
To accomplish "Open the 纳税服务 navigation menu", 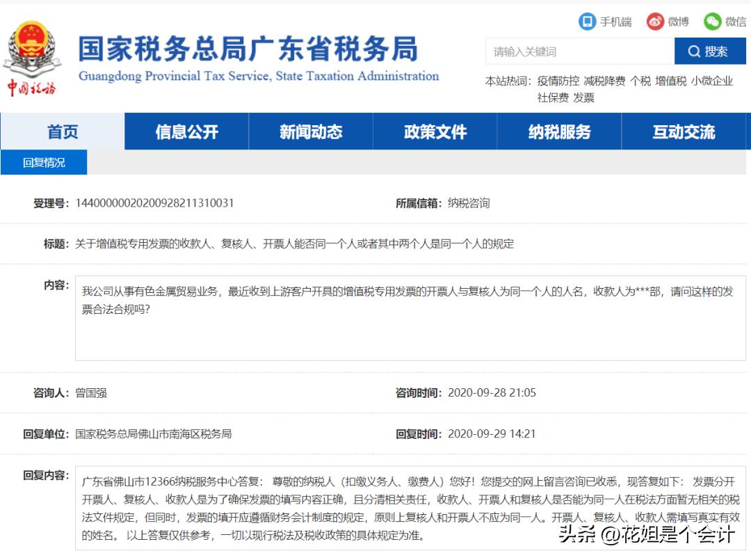I will click(559, 131).
